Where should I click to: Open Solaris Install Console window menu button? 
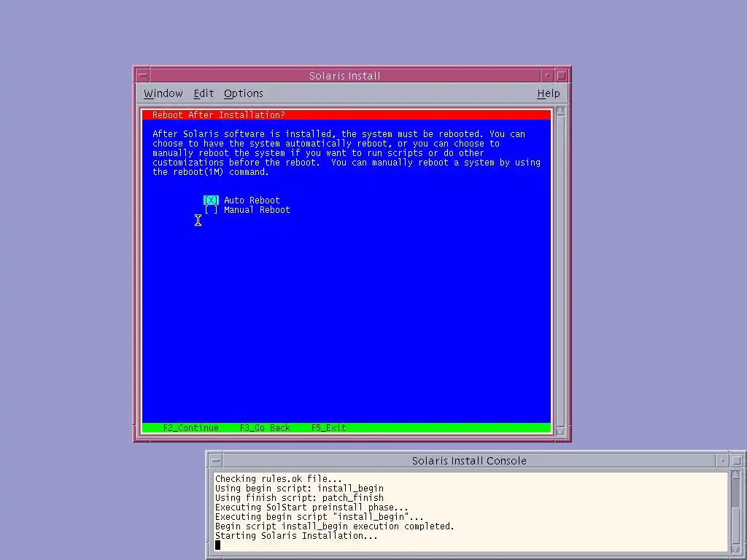coord(216,461)
